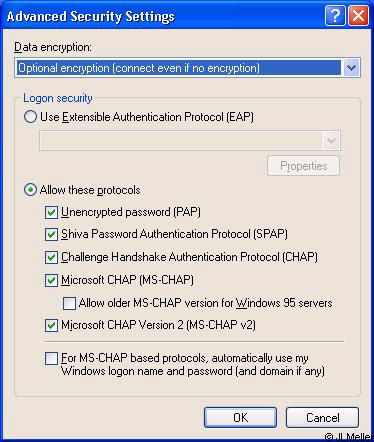Image resolution: width=374 pixels, height=442 pixels.
Task: Click the help question mark icon
Action: coord(335,16)
